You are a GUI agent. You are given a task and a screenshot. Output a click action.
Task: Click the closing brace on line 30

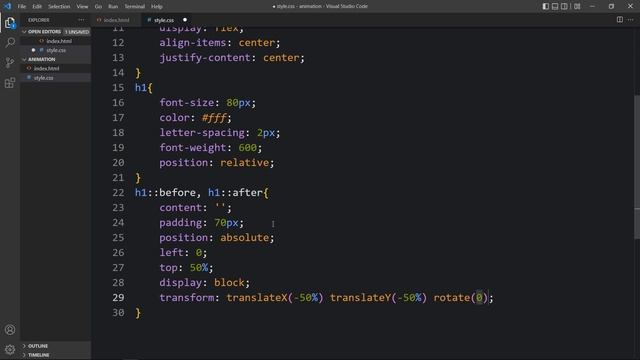(138, 313)
